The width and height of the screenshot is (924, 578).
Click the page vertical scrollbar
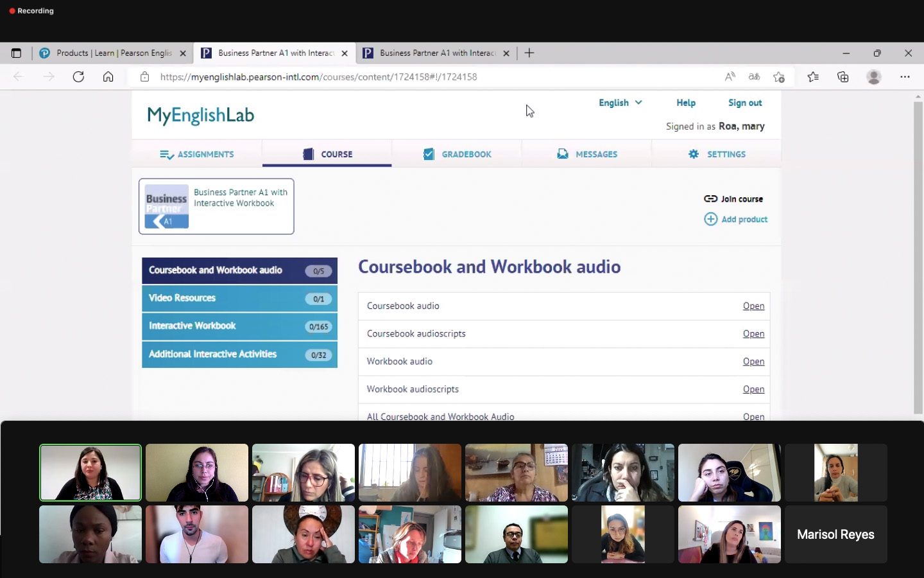pyautogui.click(x=918, y=257)
